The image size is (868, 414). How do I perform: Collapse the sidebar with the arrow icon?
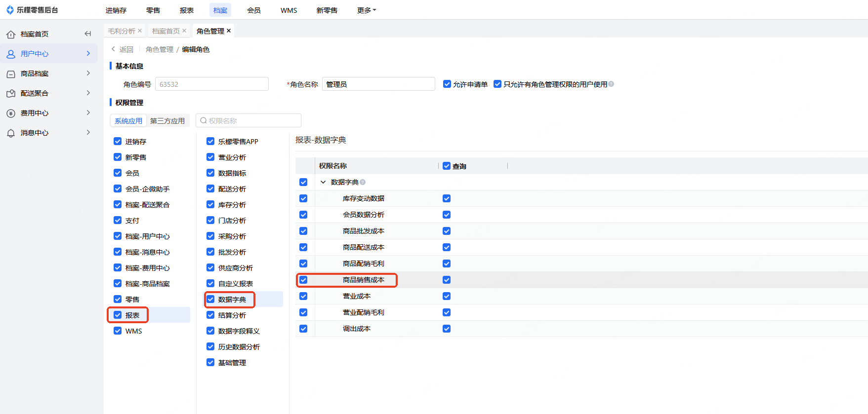pos(87,34)
